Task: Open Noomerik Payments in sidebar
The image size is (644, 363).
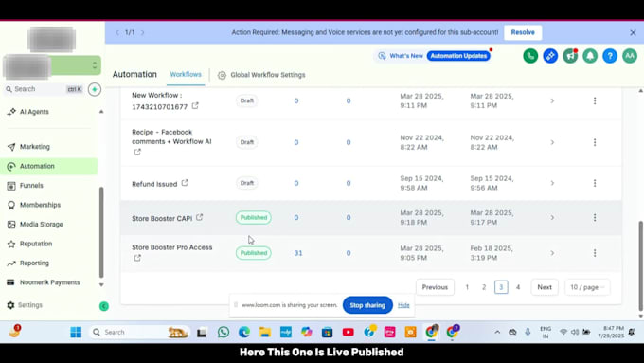Action: (49, 282)
